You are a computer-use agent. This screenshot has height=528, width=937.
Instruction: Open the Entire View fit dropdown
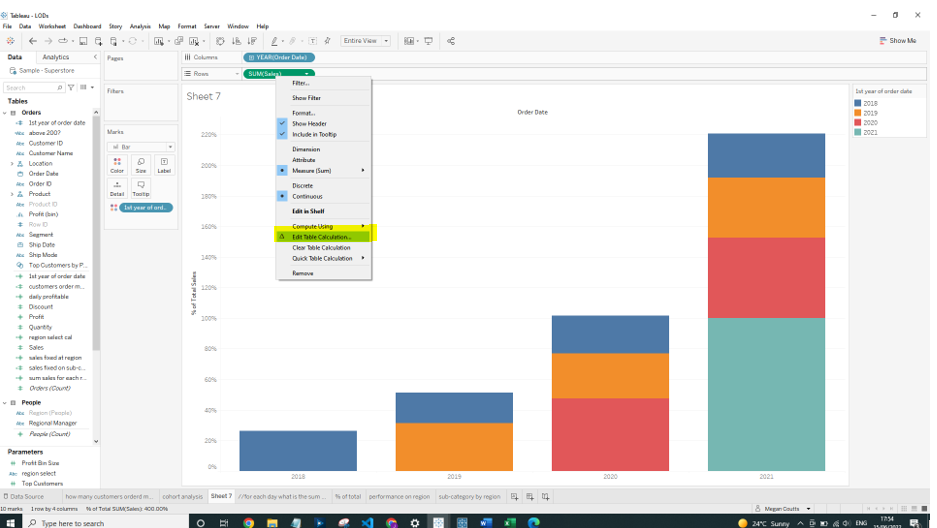(x=366, y=41)
